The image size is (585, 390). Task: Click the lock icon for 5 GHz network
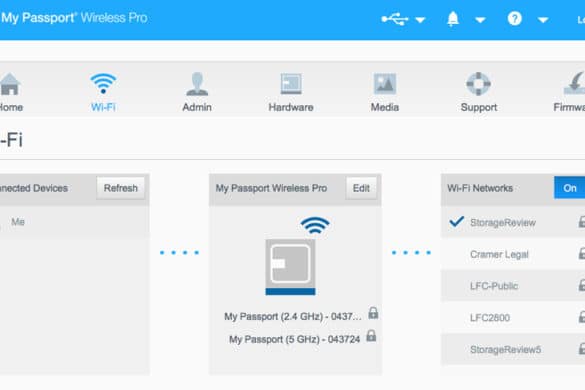pos(371,336)
